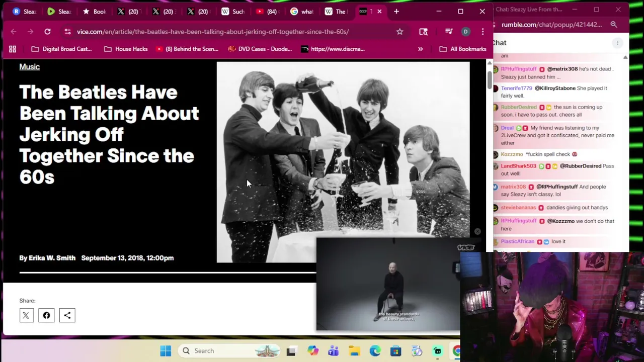Click the PlasticAfrican username in chat
The height and width of the screenshot is (362, 644).
518,241
